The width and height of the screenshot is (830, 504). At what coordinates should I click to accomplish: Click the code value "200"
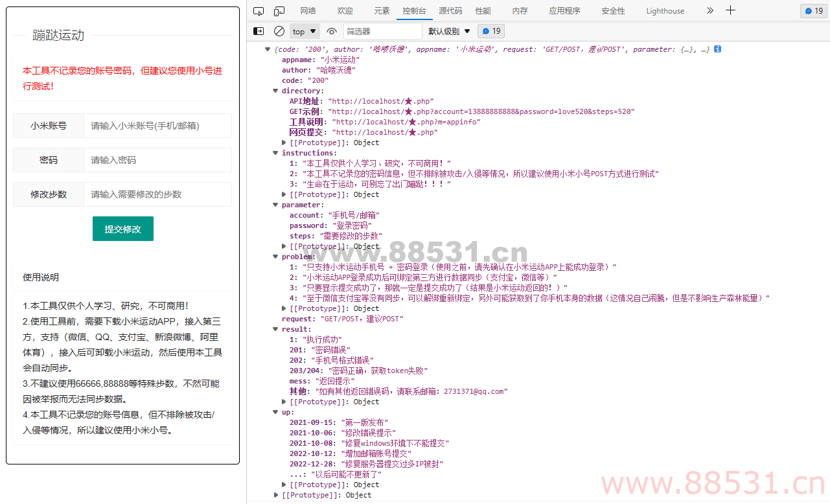click(318, 80)
